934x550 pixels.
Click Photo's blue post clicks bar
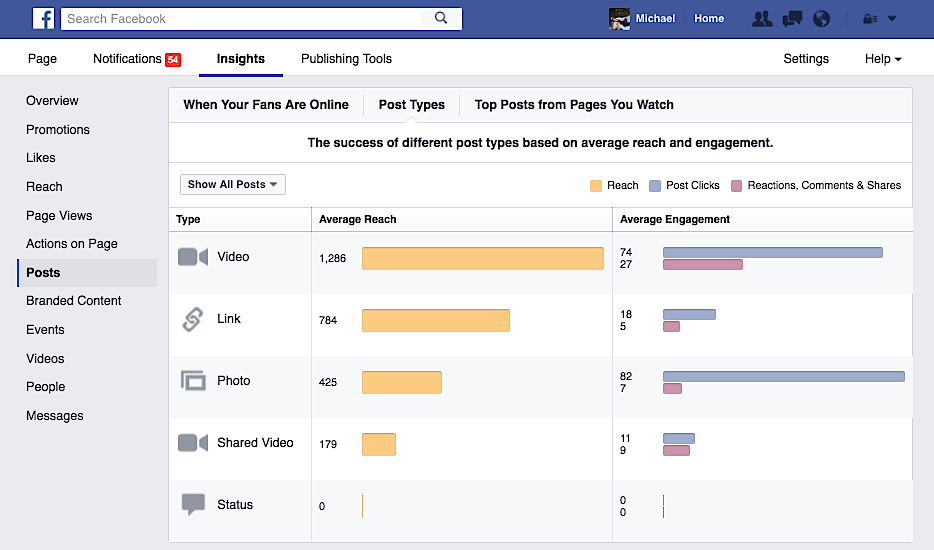tap(784, 377)
